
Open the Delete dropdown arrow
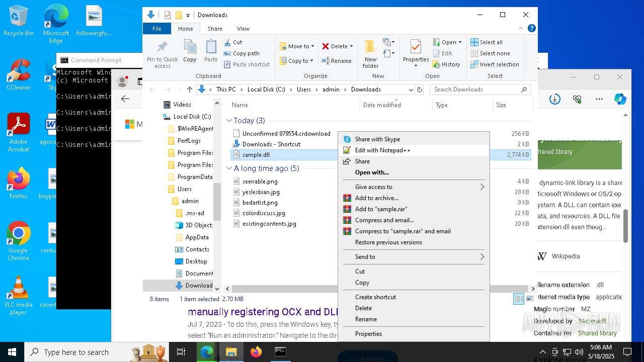pos(351,46)
